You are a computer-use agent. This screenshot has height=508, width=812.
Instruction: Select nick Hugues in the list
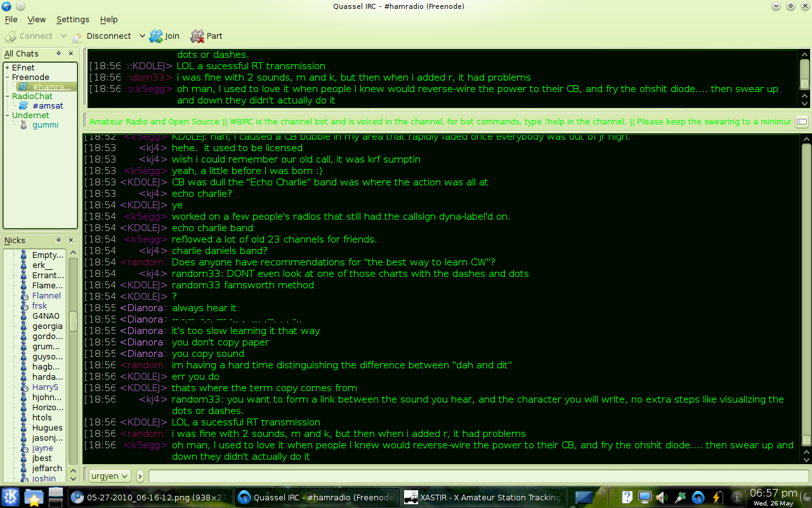(48, 428)
